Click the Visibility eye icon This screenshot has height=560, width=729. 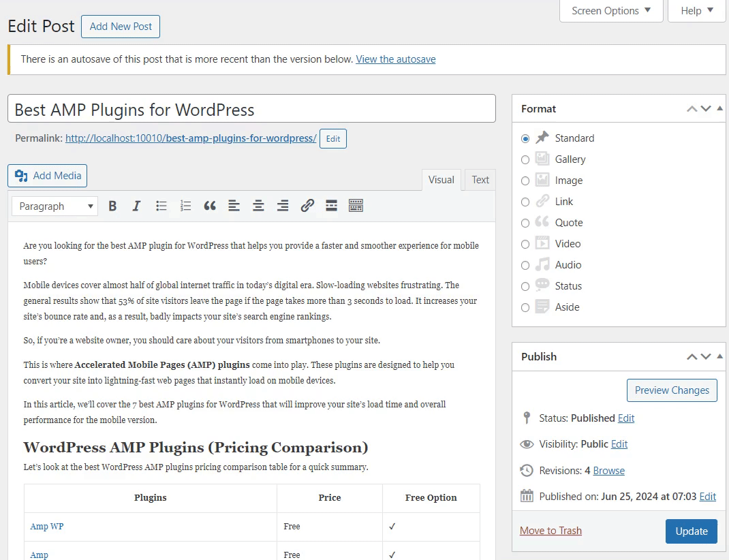527,444
